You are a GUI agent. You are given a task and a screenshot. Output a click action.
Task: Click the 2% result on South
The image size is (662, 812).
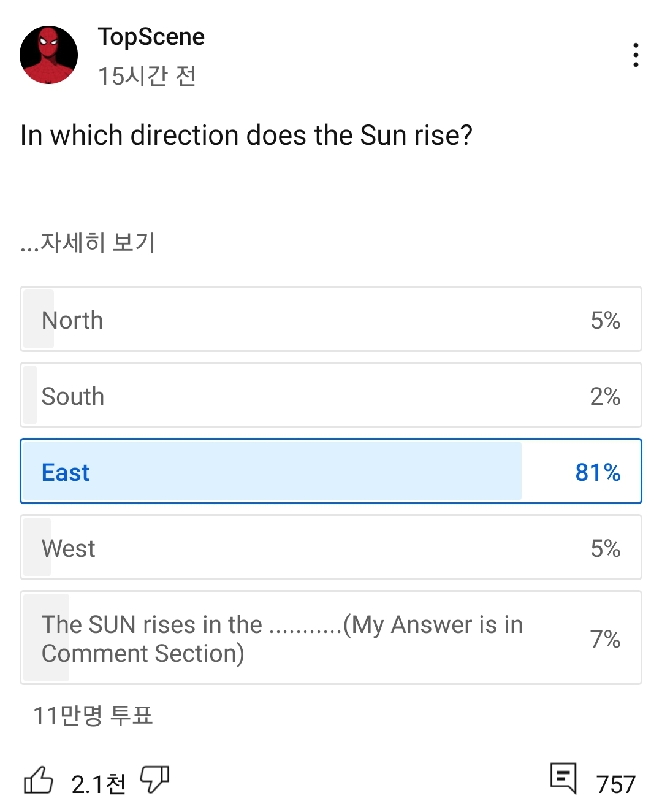pos(605,396)
